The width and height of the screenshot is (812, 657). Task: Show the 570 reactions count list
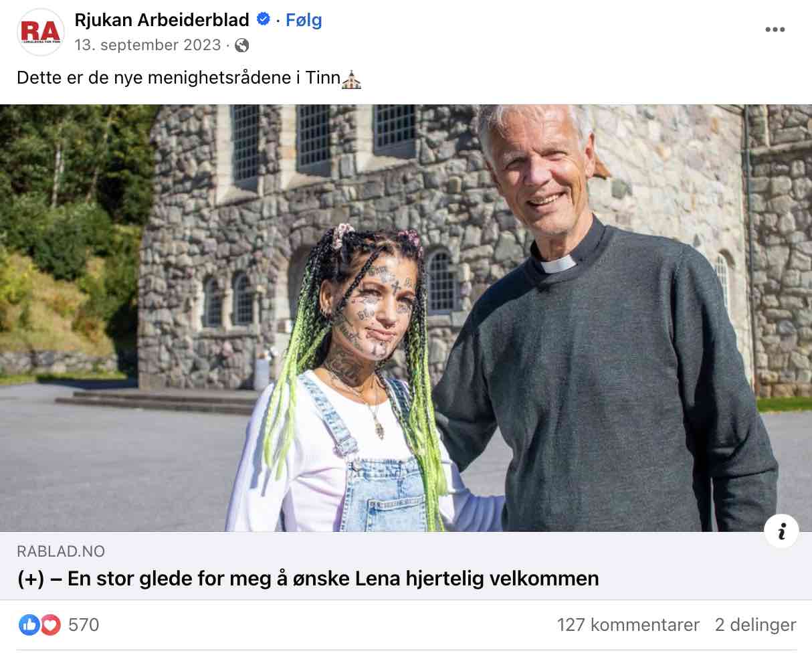point(84,625)
